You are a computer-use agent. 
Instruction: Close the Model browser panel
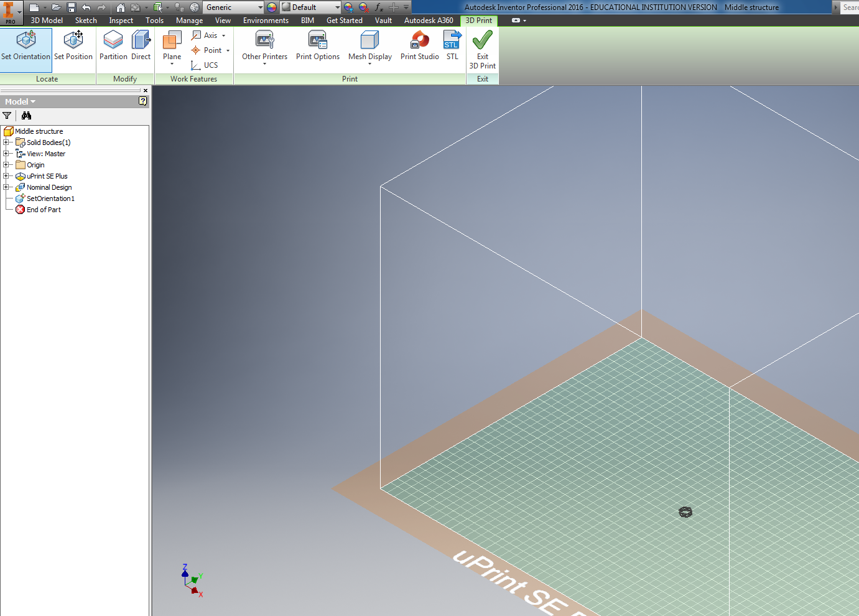click(x=146, y=90)
